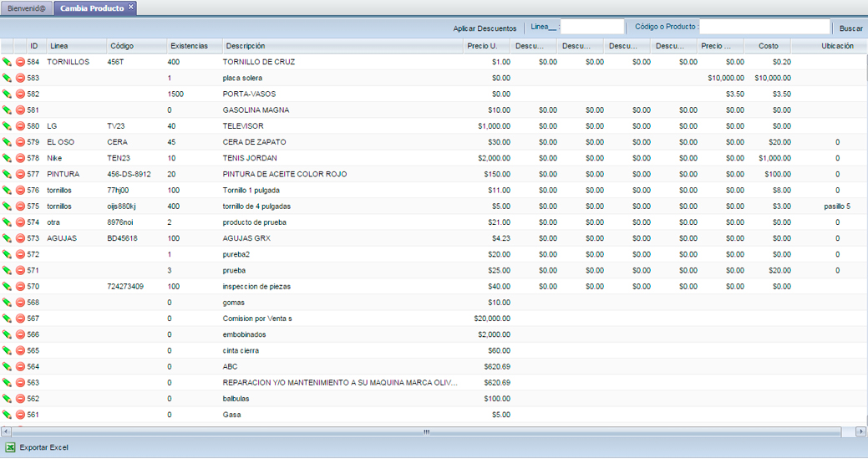Click the Exportar Excel link
This screenshot has height=459, width=868.
[x=43, y=447]
